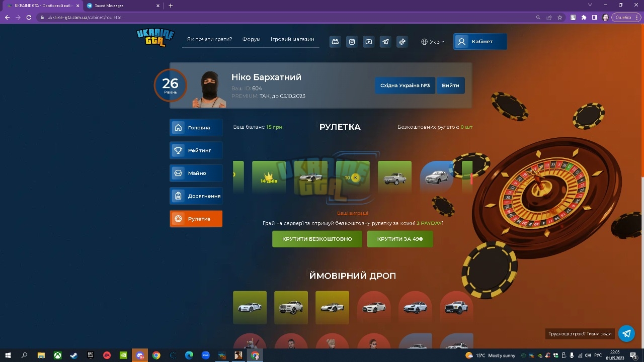Open the YouTube icon in site header
Viewport: 644px width, 362px height.
pyautogui.click(x=369, y=42)
